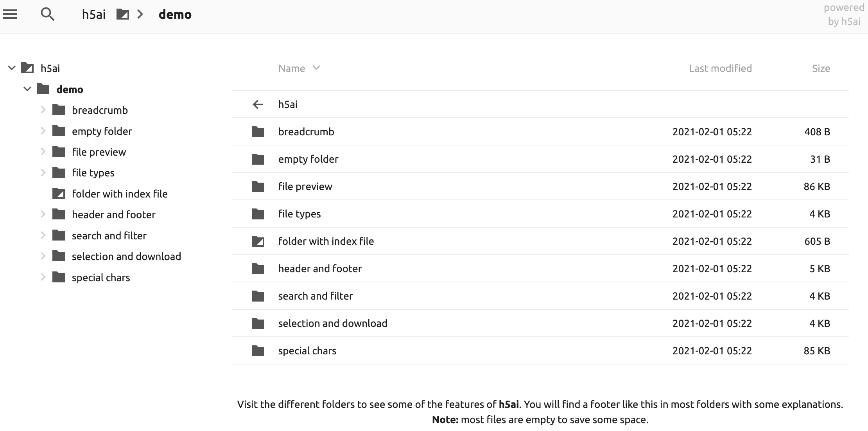Click the h5ai breadcrumb folder icon
Viewport: 868px width, 431px height.
click(x=123, y=14)
